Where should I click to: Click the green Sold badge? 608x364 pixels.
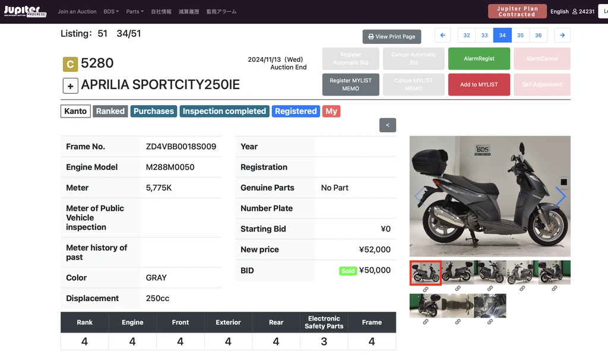348,271
